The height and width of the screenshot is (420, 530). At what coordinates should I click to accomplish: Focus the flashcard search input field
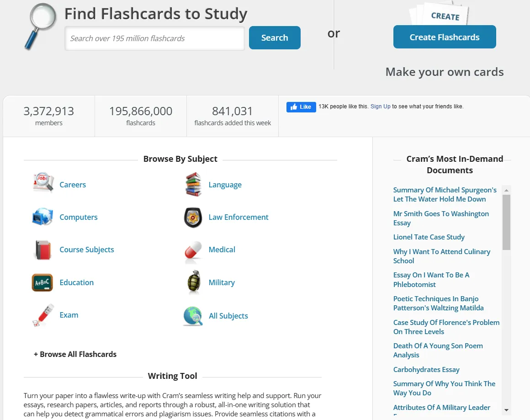154,38
